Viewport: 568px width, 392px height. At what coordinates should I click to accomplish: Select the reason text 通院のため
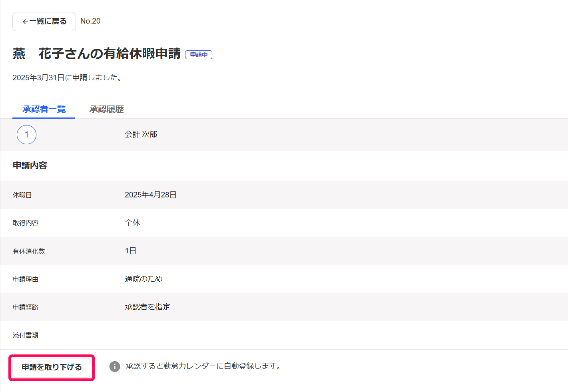pyautogui.click(x=143, y=279)
